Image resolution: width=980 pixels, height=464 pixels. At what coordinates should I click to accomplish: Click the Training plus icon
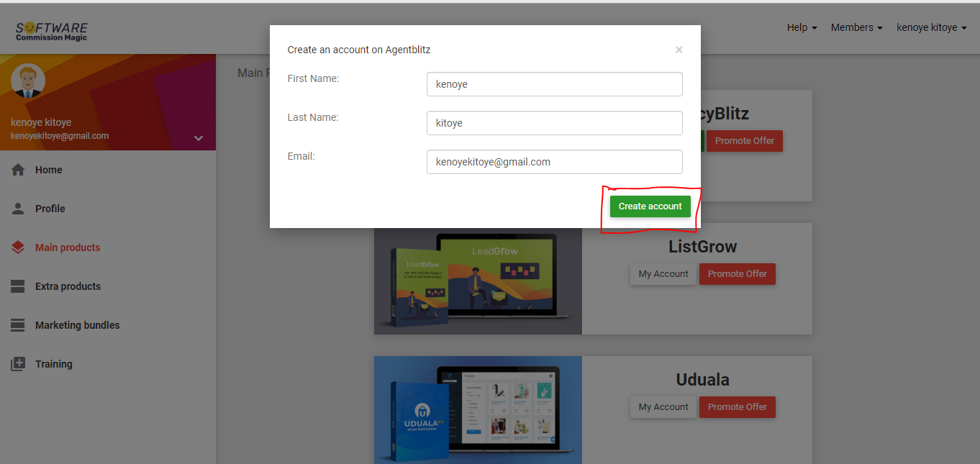(x=18, y=364)
